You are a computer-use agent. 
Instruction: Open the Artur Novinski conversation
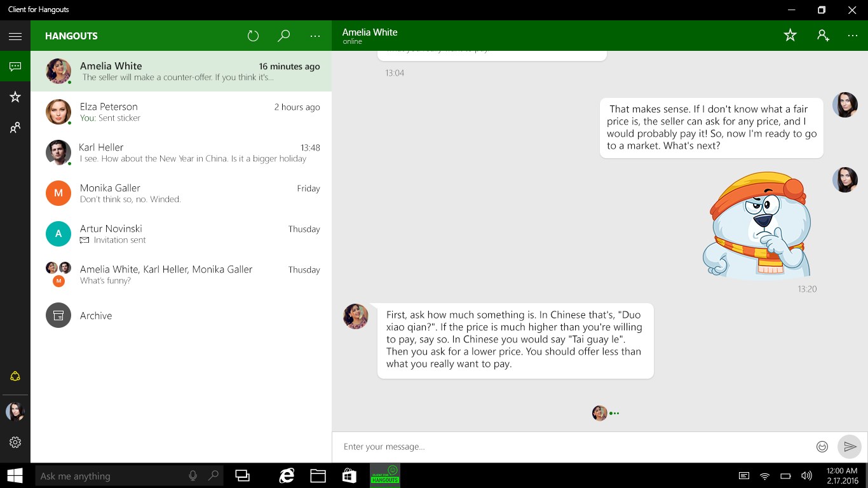[181, 234]
